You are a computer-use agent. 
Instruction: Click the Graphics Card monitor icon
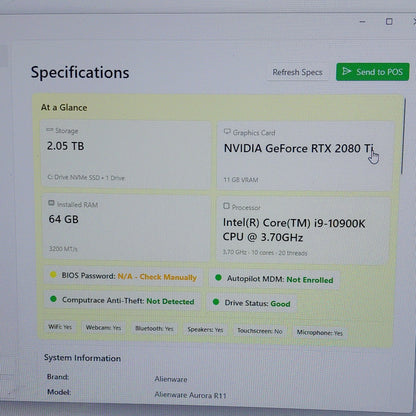point(227,131)
